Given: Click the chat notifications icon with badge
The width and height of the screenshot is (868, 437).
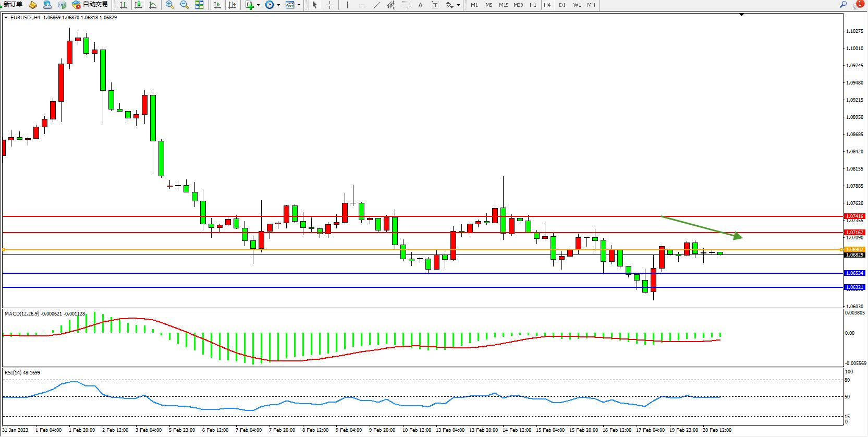Looking at the screenshot, I should (x=858, y=5).
